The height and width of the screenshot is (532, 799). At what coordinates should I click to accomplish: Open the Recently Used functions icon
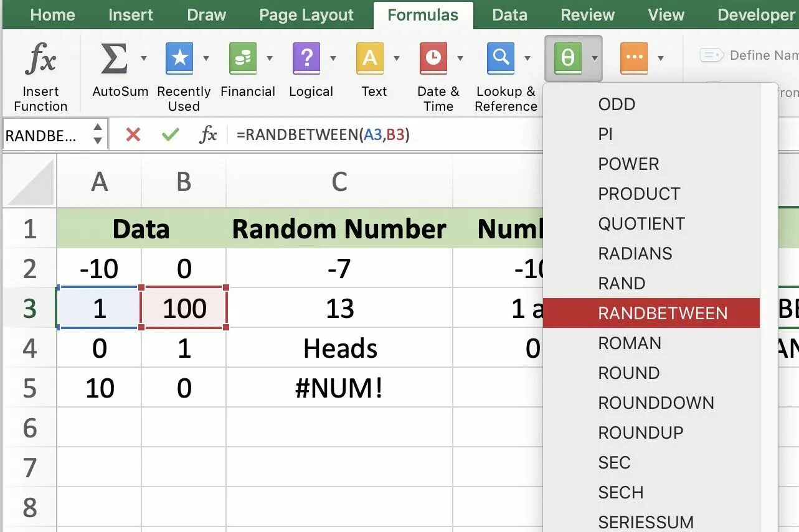click(179, 59)
